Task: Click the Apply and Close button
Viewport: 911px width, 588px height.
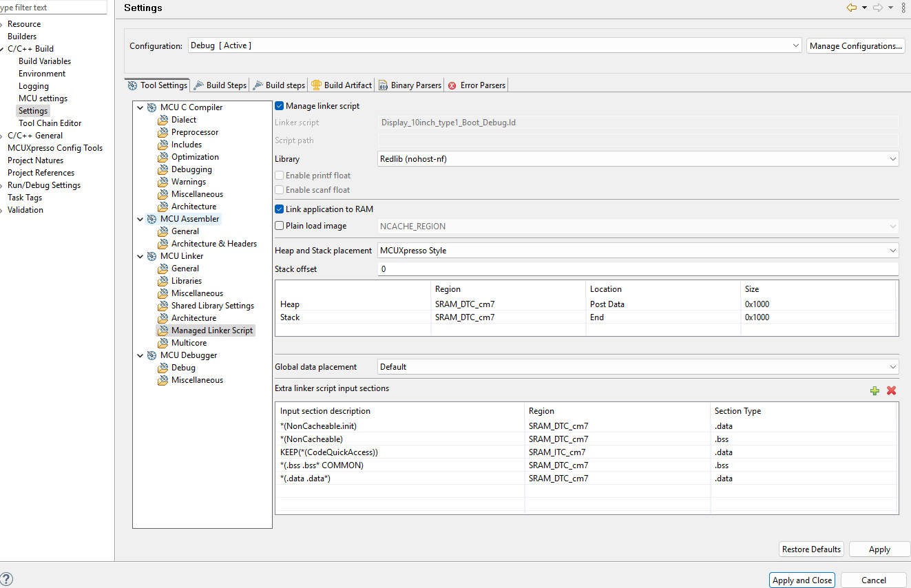Action: tap(802, 580)
